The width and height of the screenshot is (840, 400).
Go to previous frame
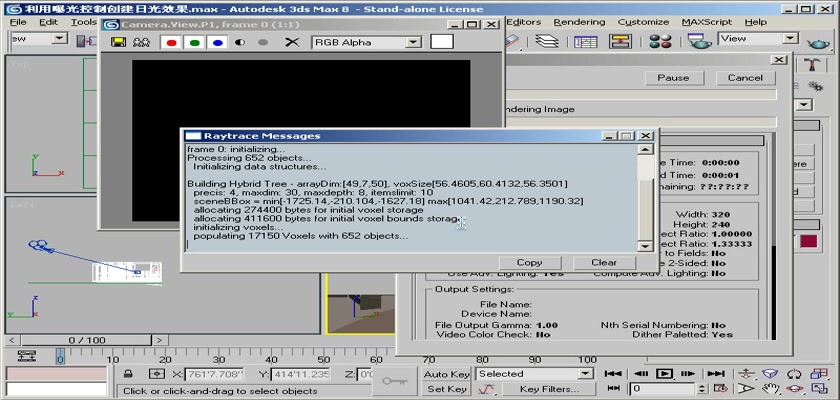pos(640,374)
